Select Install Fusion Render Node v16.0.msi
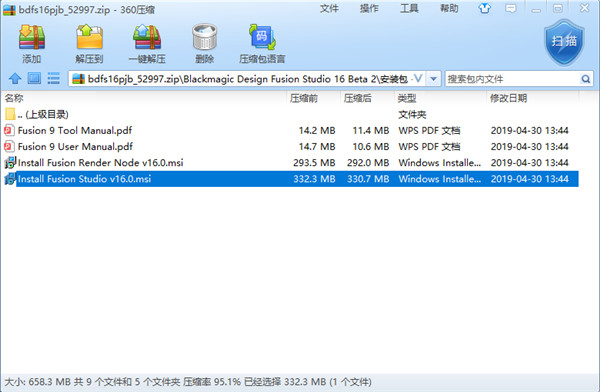Screen dimensions: 600x392 tap(291, 162)
